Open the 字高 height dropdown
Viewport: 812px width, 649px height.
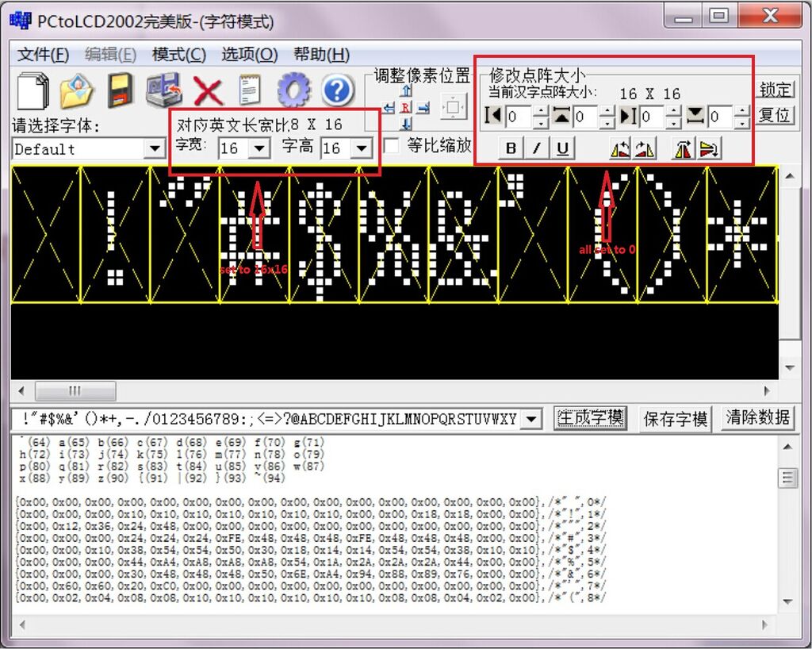click(361, 148)
